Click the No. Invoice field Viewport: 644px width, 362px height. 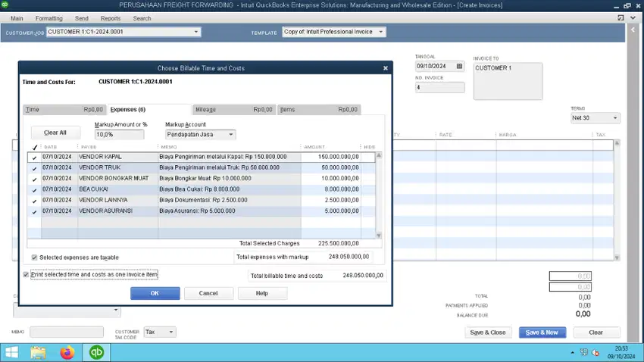(439, 87)
